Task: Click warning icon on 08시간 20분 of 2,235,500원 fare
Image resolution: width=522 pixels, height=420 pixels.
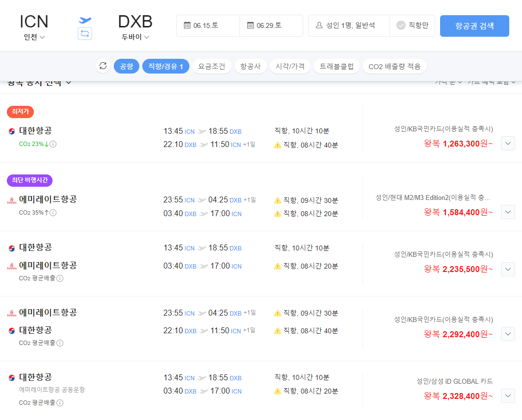Action: click(x=278, y=266)
